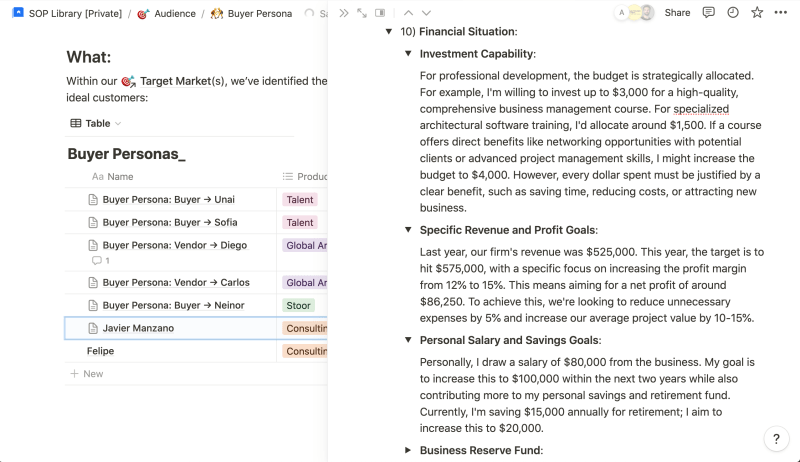Open Buyer Persona: Buyer → Neinor row

[173, 305]
